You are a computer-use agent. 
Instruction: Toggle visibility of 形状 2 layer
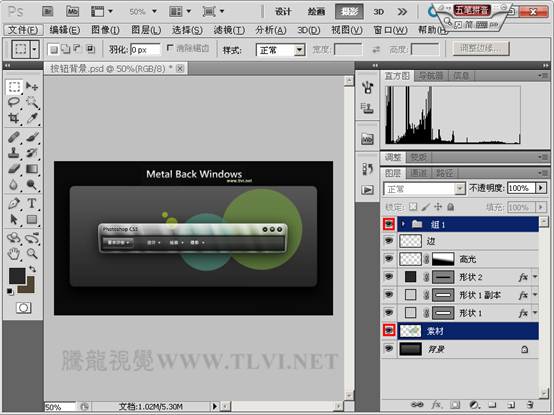389,277
